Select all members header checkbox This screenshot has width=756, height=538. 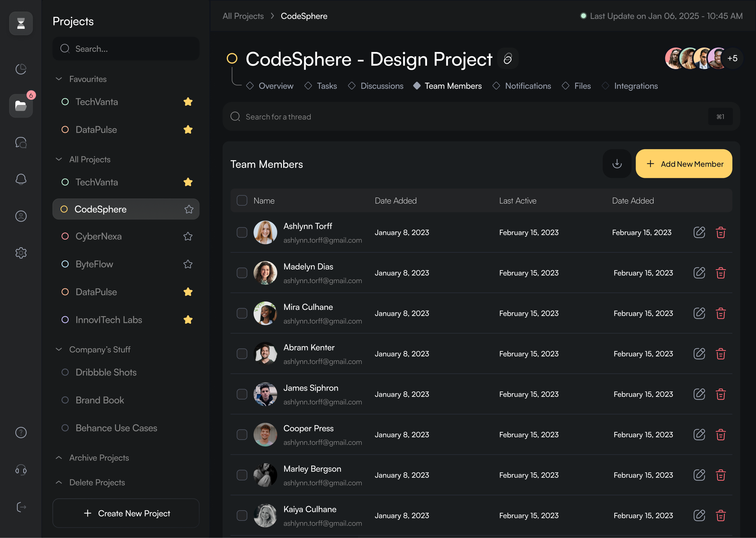[x=242, y=200]
